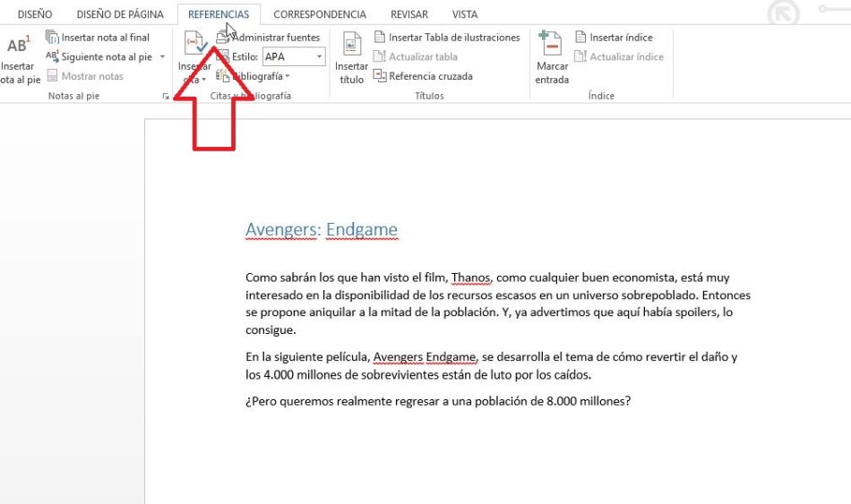Open the Estilo APA combo box

coord(294,56)
